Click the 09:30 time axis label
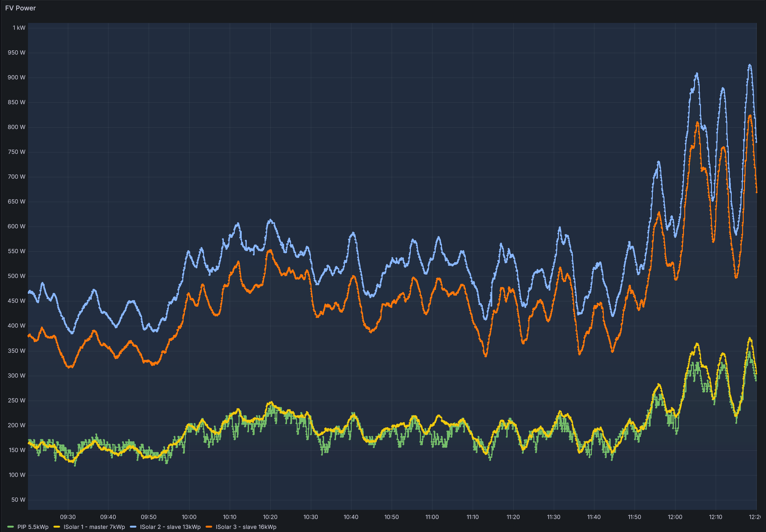 point(68,517)
